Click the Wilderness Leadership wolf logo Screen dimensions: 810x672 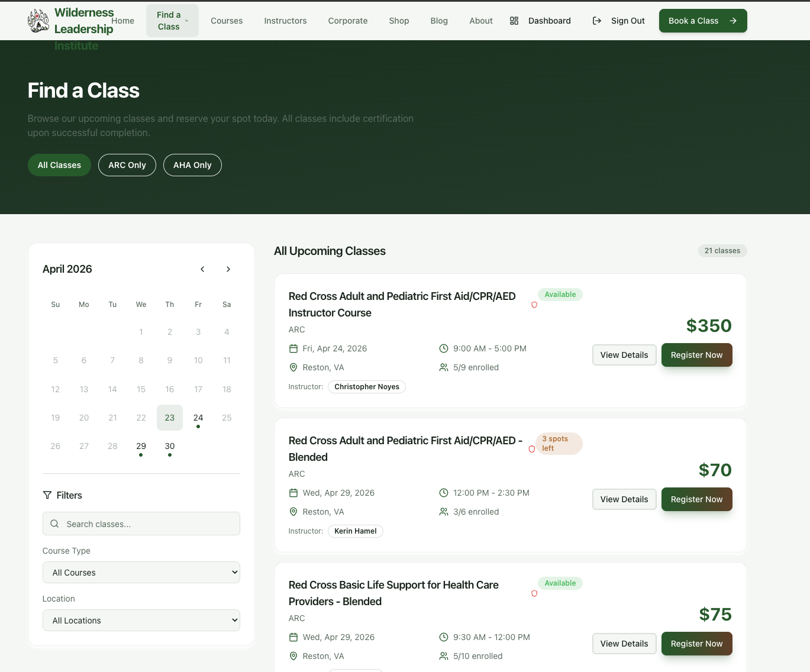click(x=38, y=20)
